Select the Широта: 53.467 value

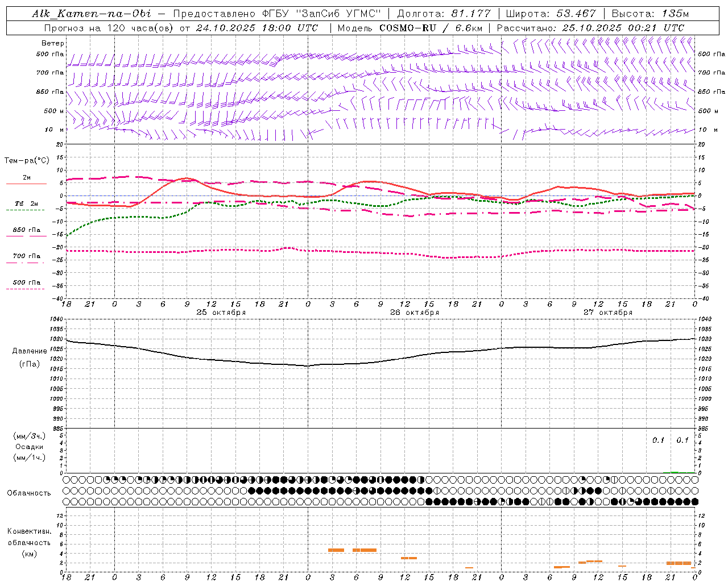click(x=551, y=14)
